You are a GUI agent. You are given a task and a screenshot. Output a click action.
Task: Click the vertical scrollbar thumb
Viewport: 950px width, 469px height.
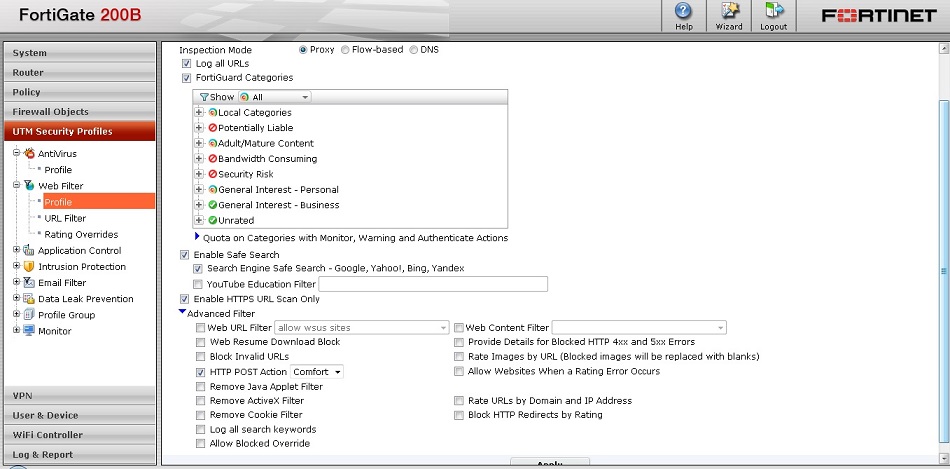[944, 271]
